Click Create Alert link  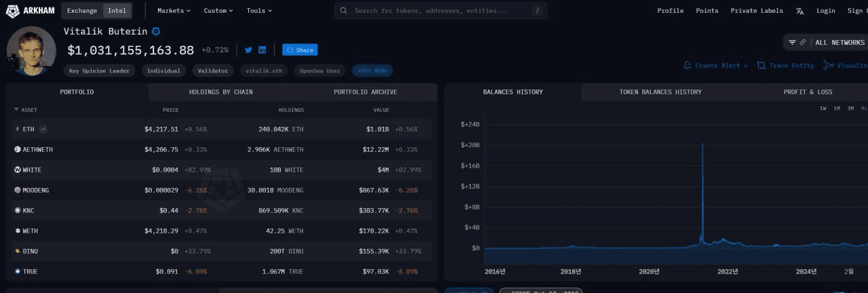pos(715,65)
